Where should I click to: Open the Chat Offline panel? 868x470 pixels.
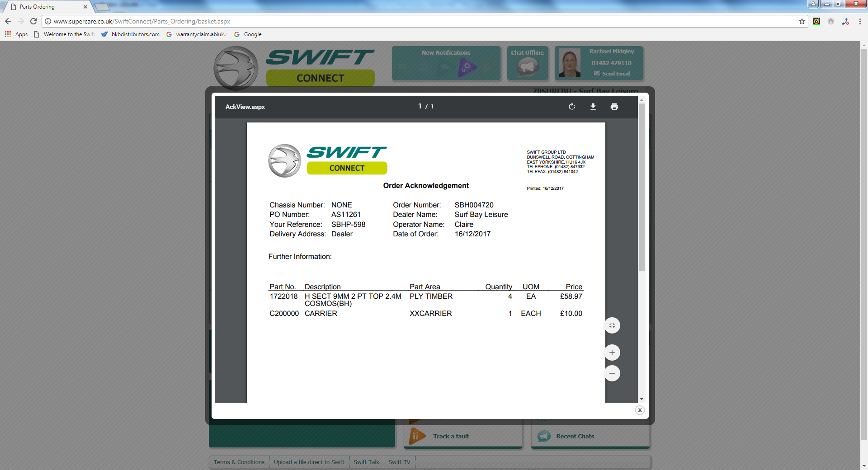click(528, 63)
